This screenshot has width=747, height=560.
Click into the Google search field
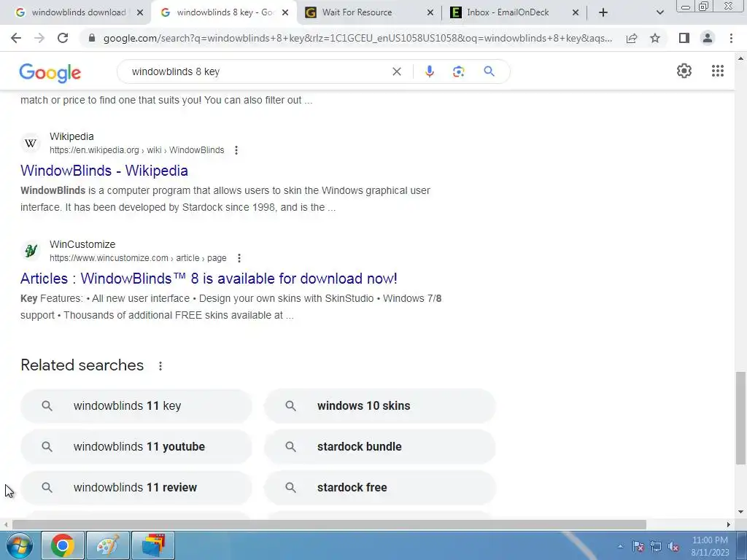pos(258,71)
